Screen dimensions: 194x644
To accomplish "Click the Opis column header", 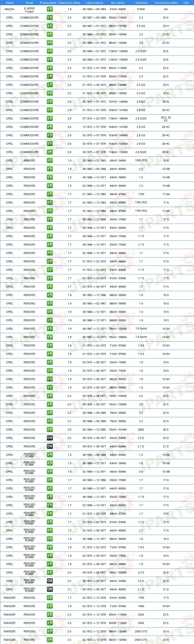I will point(186,3).
